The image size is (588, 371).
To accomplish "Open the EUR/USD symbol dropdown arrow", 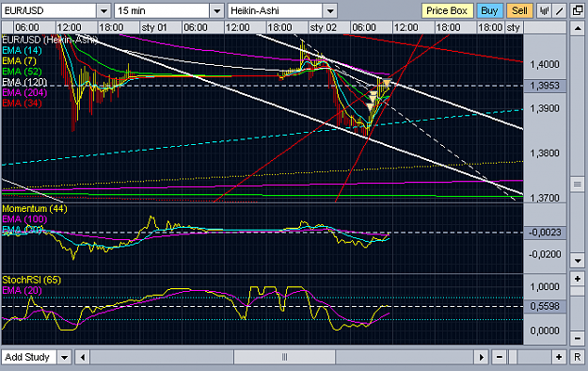I will (103, 11).
